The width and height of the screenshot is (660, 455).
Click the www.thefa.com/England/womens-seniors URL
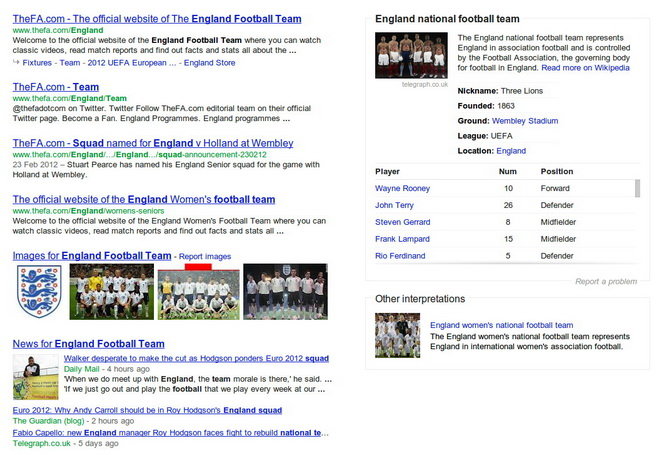click(88, 210)
